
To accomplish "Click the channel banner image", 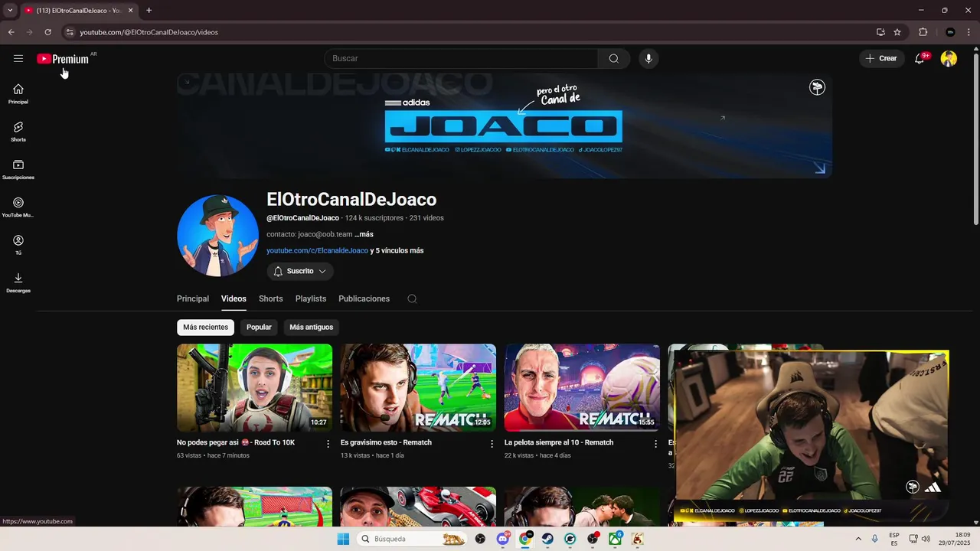I will point(505,126).
